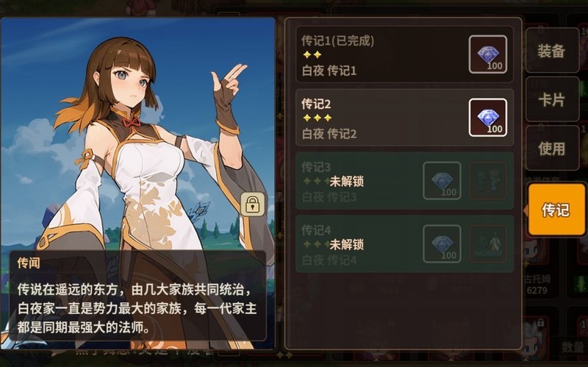
Task: Select the 传记1(已完成) entry
Action: 404,54
